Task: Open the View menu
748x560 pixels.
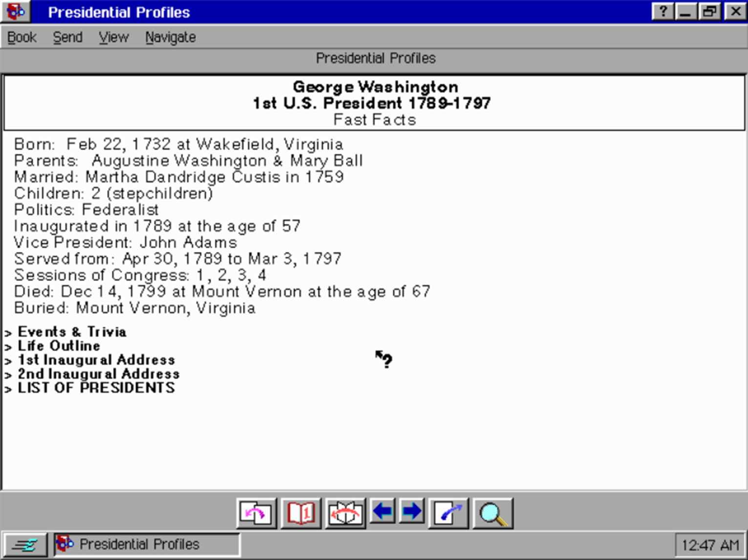Action: click(113, 37)
